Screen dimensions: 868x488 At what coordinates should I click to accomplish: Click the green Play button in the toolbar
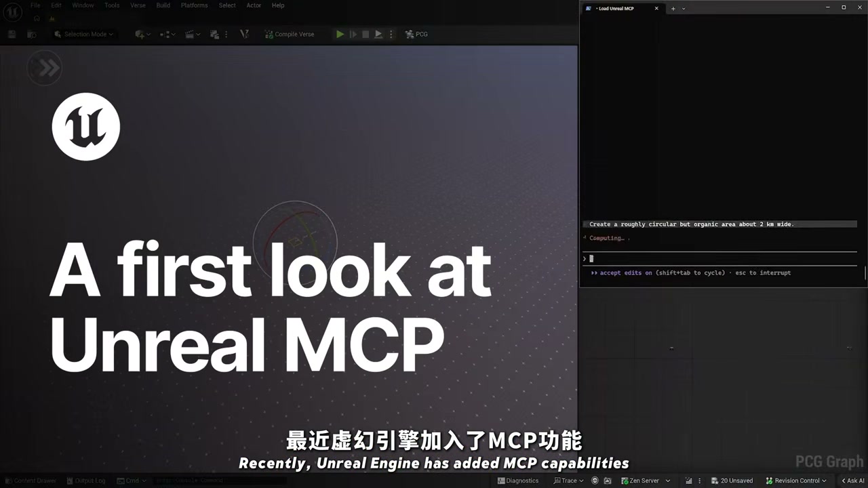[340, 34]
